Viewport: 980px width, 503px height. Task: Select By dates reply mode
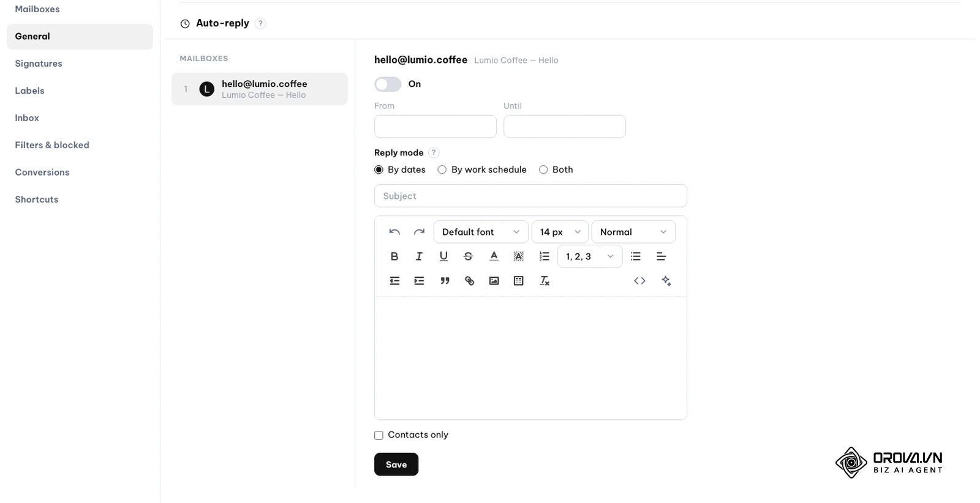[x=379, y=170]
